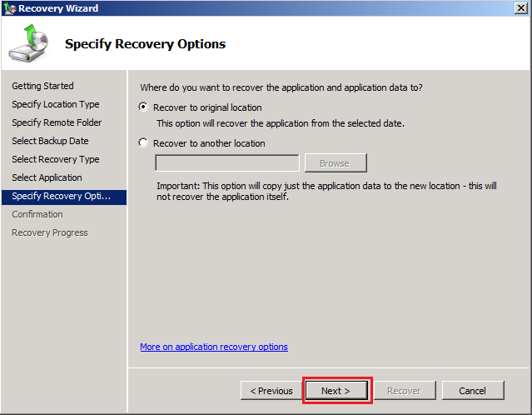Click the Confirmation step in sidebar
Screen dimensions: 532x415
(37, 214)
